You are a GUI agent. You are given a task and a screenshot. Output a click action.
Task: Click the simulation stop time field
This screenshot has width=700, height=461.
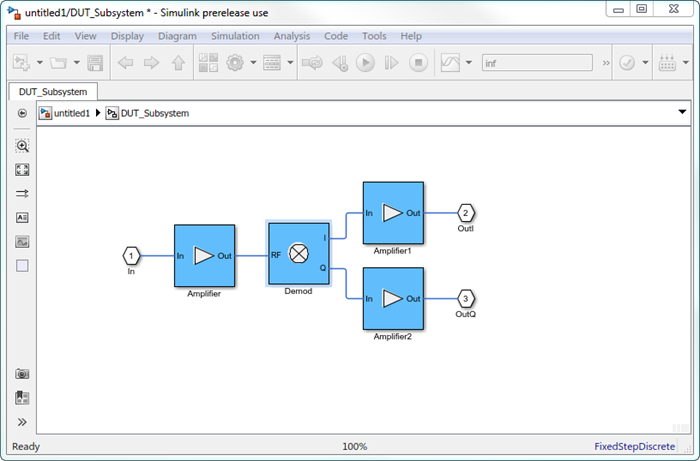535,63
